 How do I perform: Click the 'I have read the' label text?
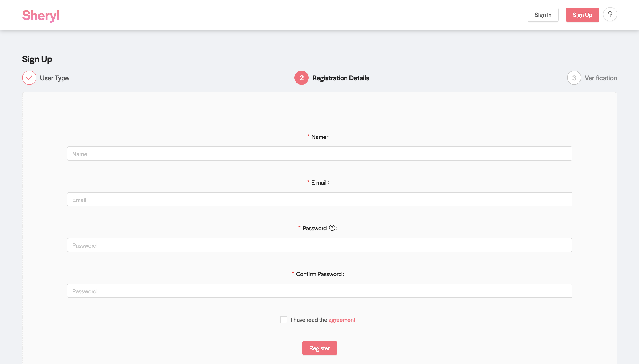(309, 320)
